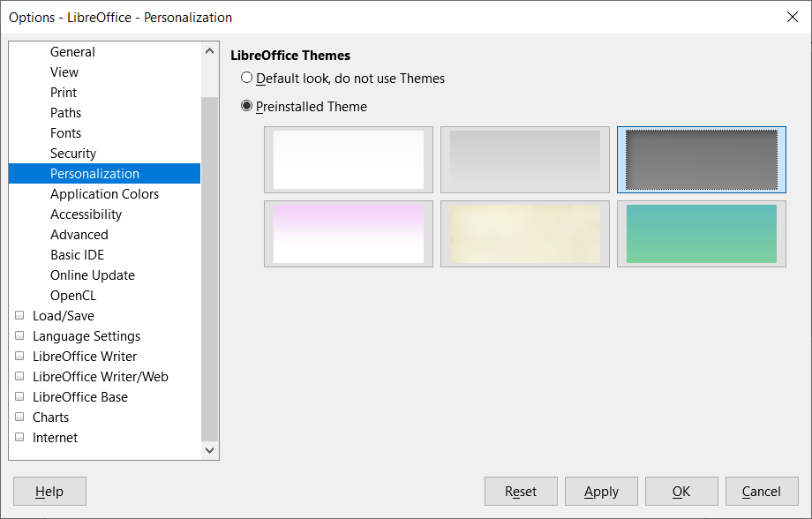Pick the green teal theme swatch
The image size is (812, 519).
tap(702, 234)
